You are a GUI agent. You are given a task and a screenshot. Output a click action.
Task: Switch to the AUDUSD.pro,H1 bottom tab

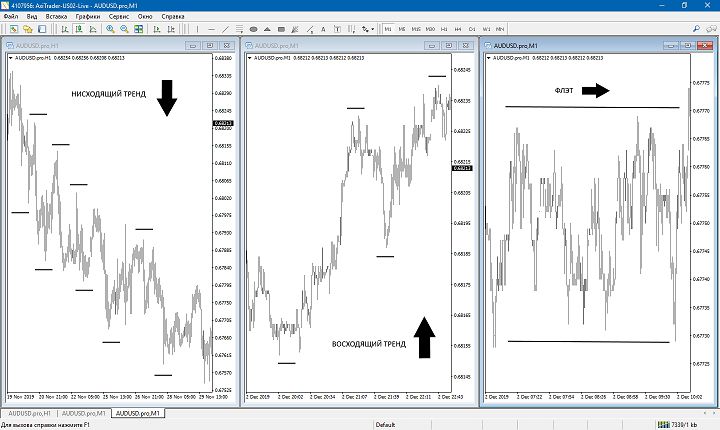[x=28, y=413]
